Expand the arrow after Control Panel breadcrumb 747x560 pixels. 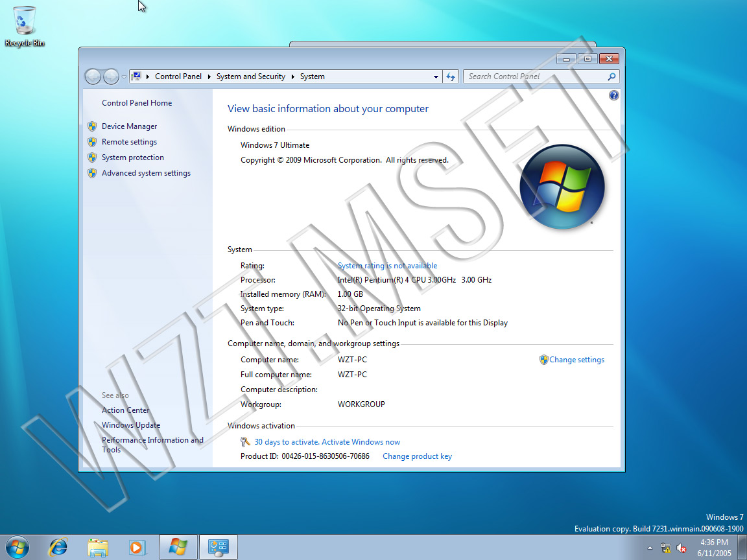209,76
